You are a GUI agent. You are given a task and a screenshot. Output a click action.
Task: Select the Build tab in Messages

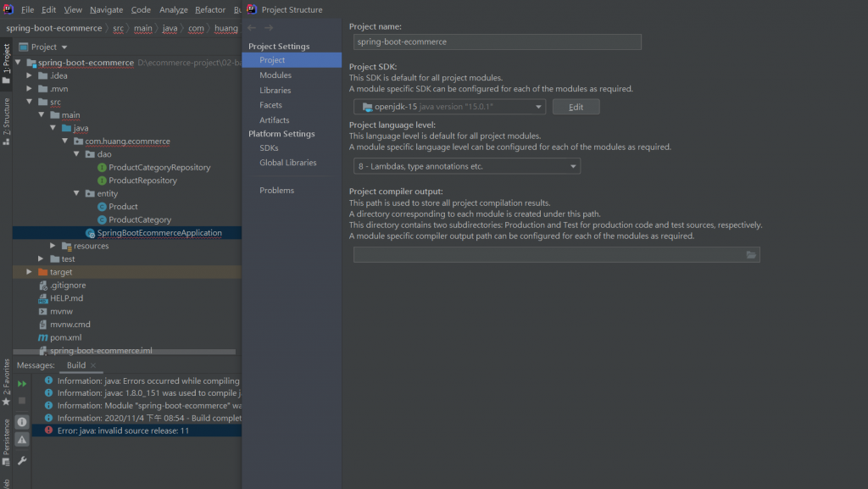pyautogui.click(x=75, y=365)
